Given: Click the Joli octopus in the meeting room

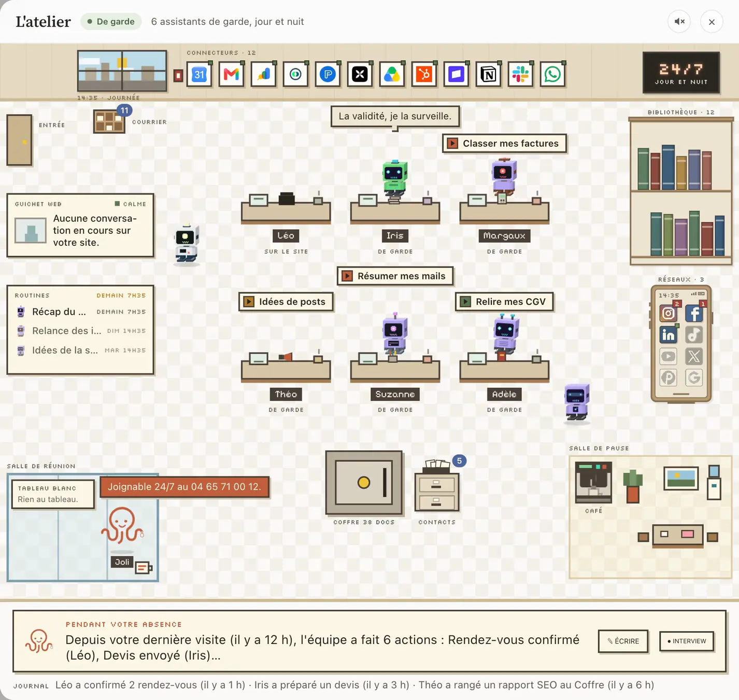Looking at the screenshot, I should coord(122,525).
